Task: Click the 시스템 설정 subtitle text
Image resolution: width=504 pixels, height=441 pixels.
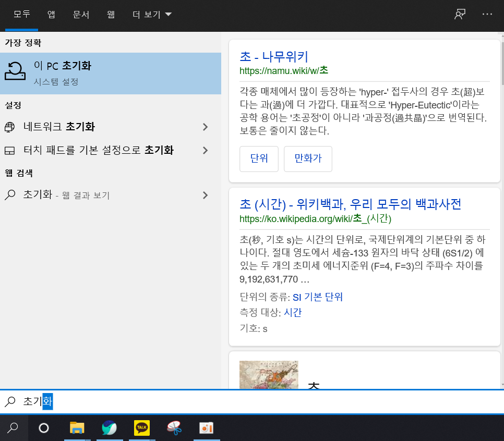Action: 56,82
